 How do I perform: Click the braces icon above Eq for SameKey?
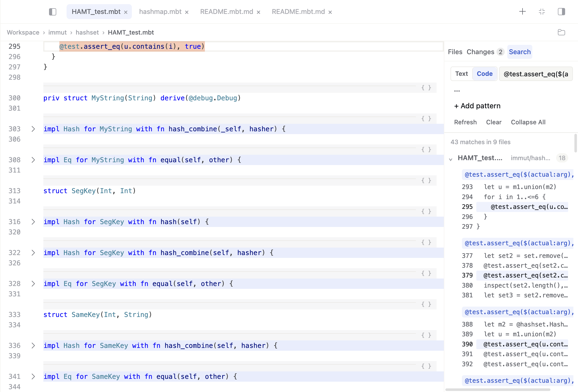[x=426, y=366]
